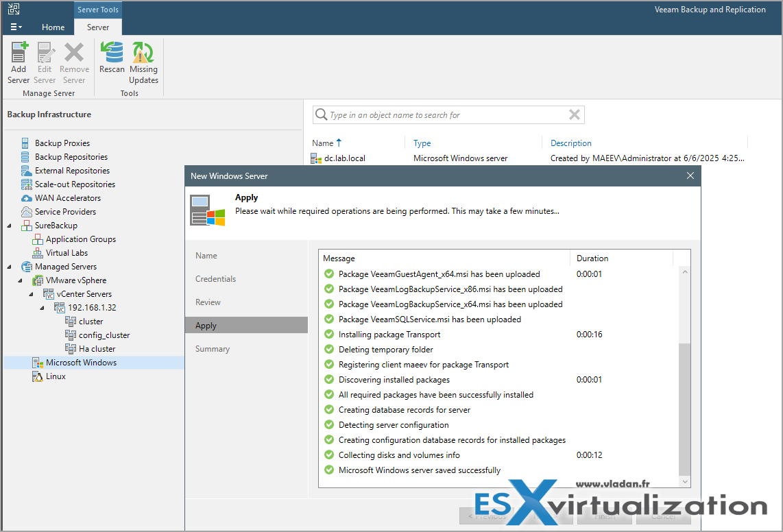Click the object name search field
Screen dimensions: 783x532
(447, 115)
